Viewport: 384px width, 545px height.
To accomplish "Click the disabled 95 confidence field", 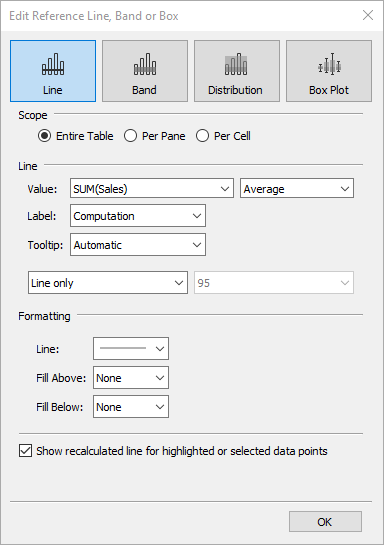I will (x=274, y=283).
